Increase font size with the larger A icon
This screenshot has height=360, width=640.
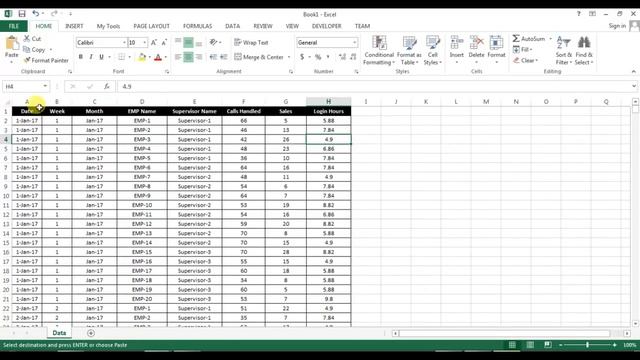click(x=154, y=42)
